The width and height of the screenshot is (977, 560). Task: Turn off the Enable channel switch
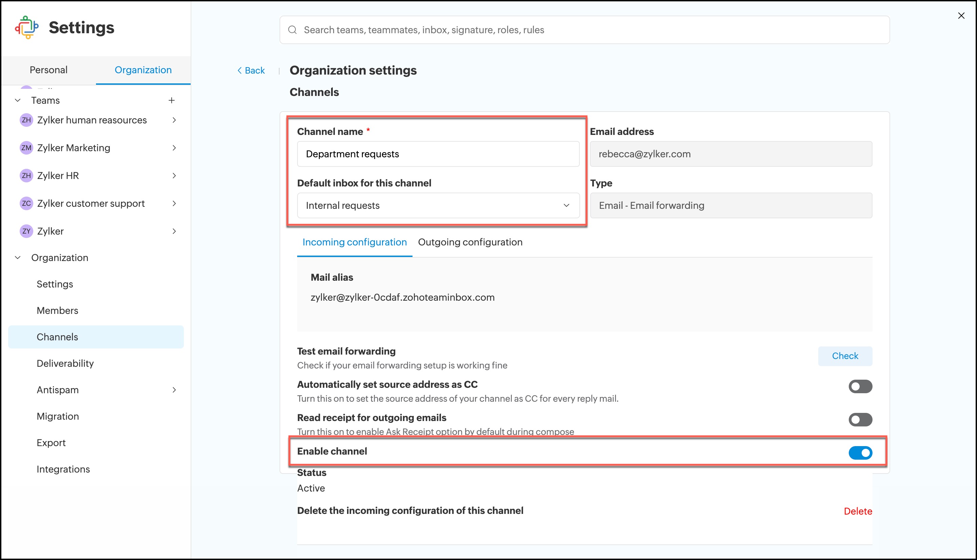[x=860, y=453]
